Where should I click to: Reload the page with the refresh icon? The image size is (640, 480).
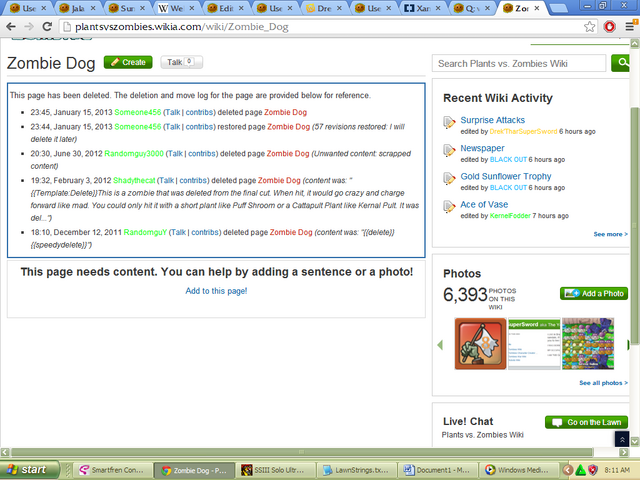coord(47,27)
